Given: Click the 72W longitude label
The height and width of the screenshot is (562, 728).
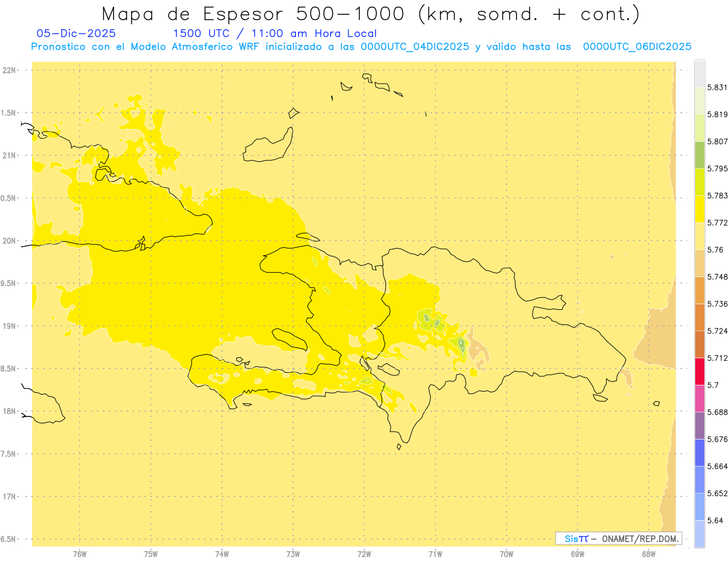Looking at the screenshot, I should point(364,554).
